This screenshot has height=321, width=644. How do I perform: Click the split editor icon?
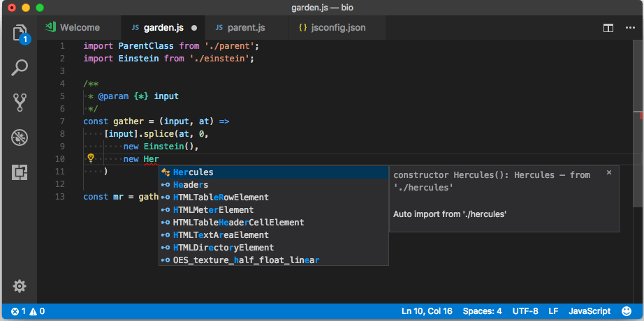608,28
